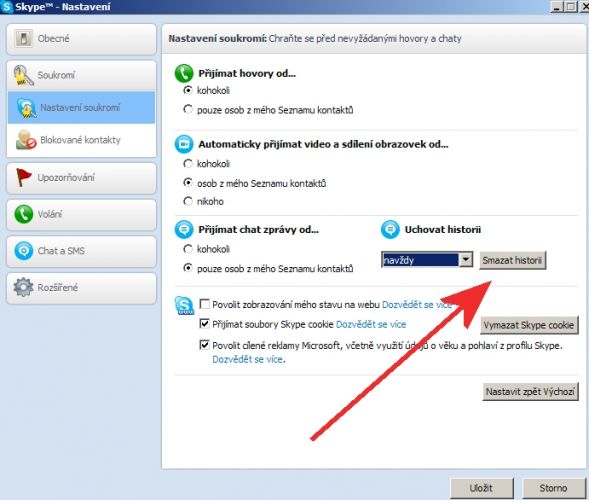Uncheck 'Přijímat soubory Skype cookie'
Screen dimensions: 589x500
pos(204,323)
